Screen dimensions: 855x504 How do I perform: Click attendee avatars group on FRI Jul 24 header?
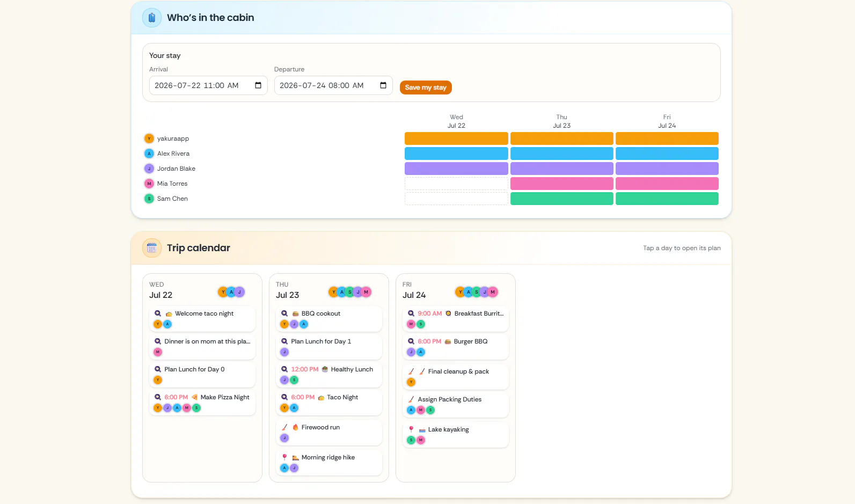(x=477, y=292)
